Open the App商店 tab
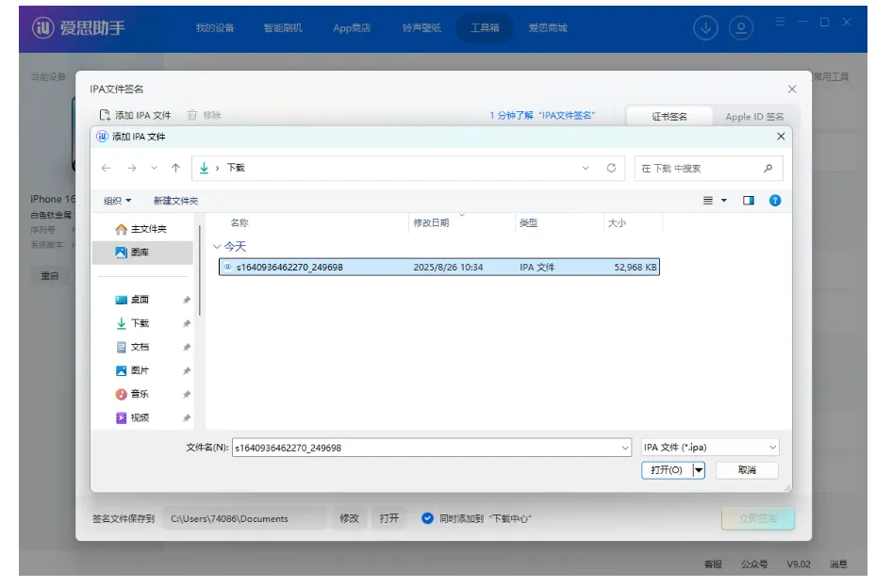This screenshot has width=875, height=588. (x=352, y=28)
